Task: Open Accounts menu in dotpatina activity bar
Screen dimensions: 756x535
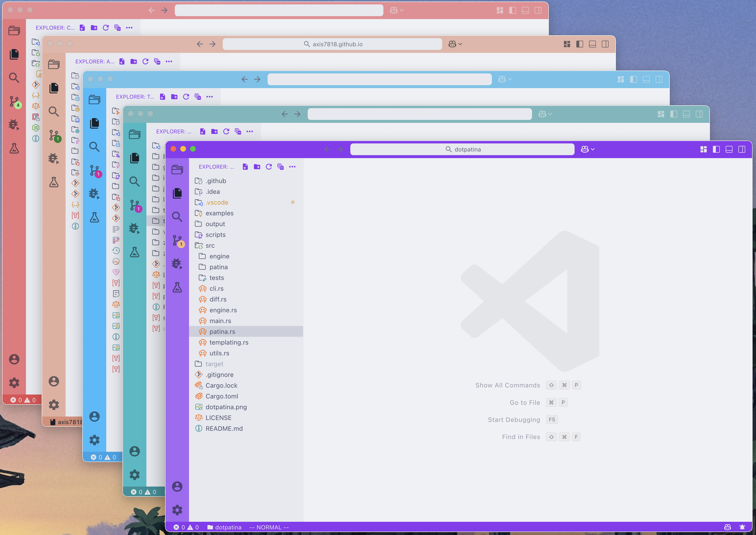Action: tap(177, 487)
